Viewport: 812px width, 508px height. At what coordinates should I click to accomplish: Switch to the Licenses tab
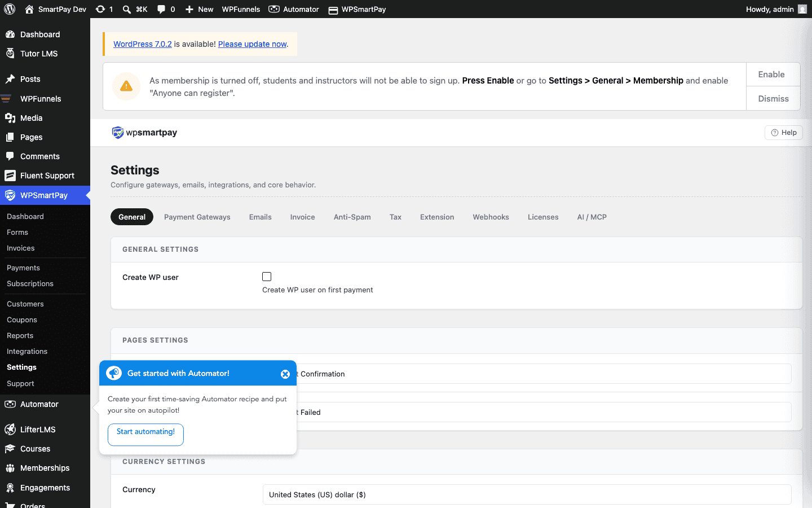click(x=543, y=217)
